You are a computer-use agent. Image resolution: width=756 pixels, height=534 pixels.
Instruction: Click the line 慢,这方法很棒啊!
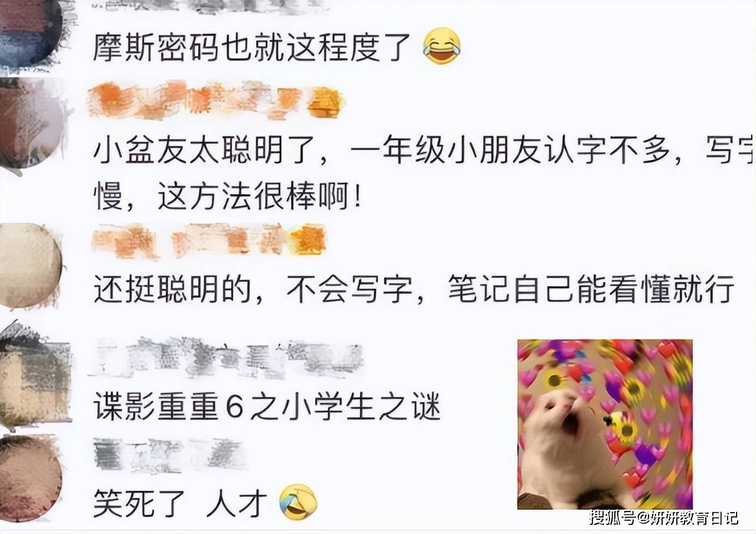(228, 199)
